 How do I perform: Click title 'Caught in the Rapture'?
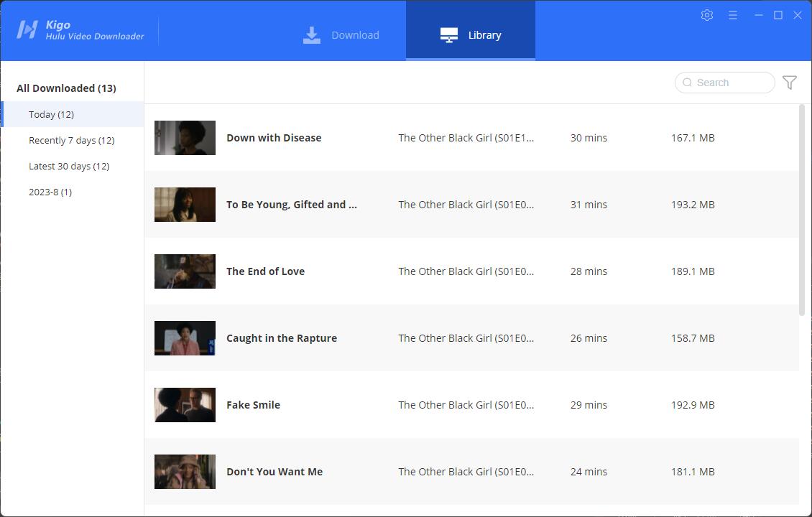pyautogui.click(x=282, y=338)
